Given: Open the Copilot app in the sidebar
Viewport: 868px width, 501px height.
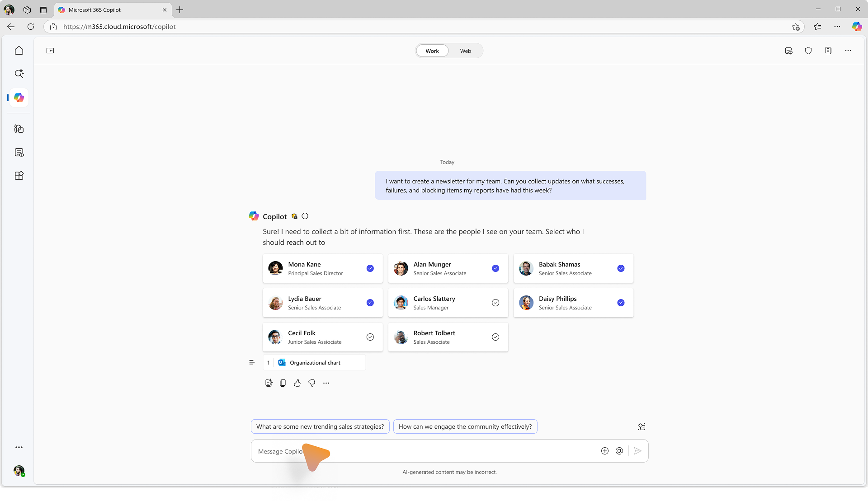Looking at the screenshot, I should tap(18, 98).
